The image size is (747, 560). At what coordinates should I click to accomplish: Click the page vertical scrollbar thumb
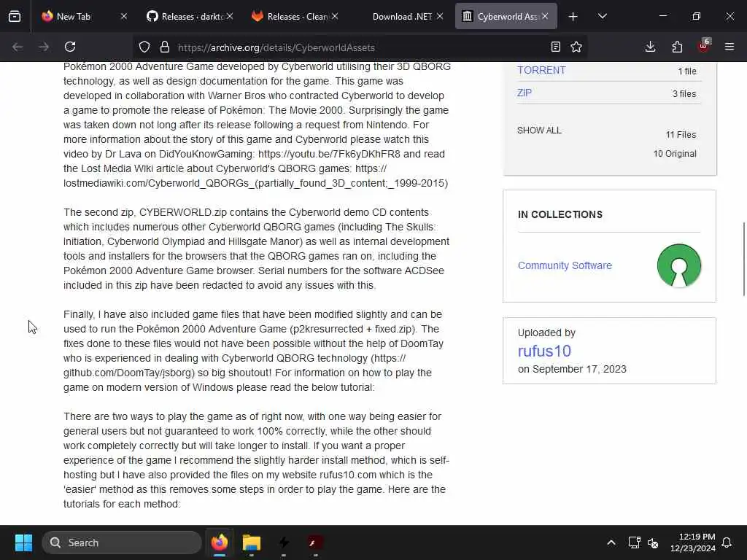[743, 260]
